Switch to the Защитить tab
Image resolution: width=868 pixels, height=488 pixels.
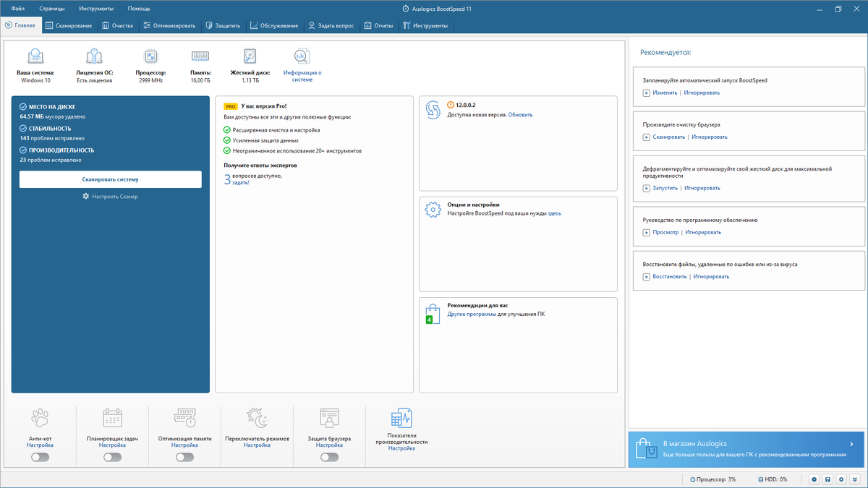223,25
